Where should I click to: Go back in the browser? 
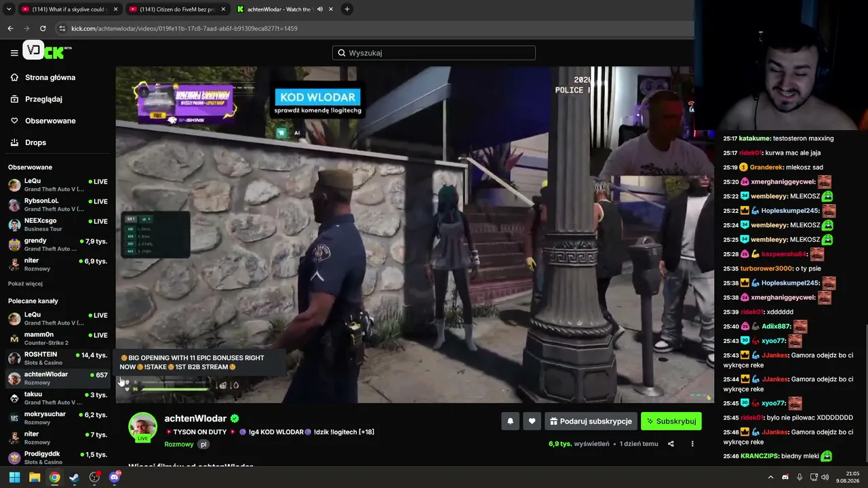(x=10, y=28)
